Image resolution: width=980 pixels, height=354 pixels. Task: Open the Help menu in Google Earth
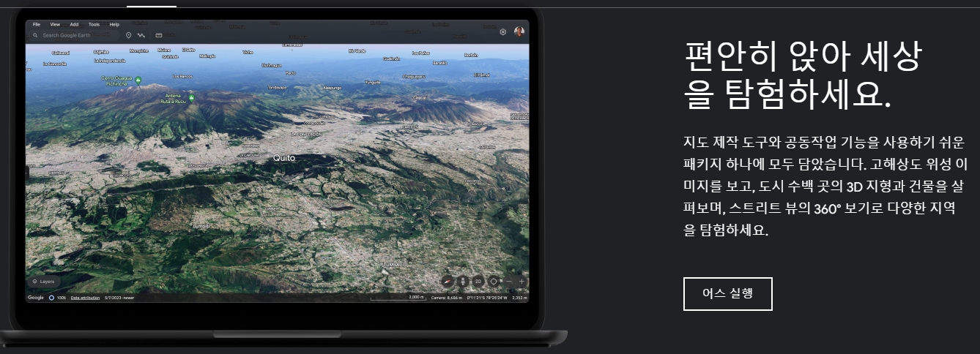pyautogui.click(x=114, y=24)
